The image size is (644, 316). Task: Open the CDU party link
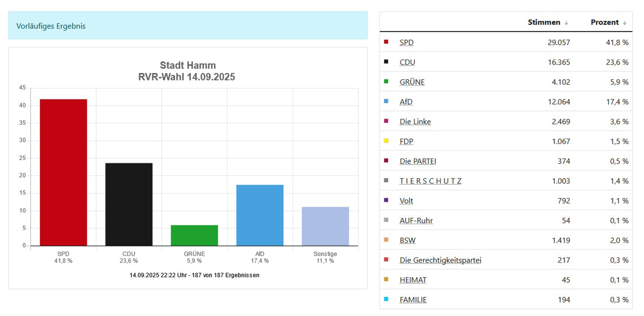(407, 62)
